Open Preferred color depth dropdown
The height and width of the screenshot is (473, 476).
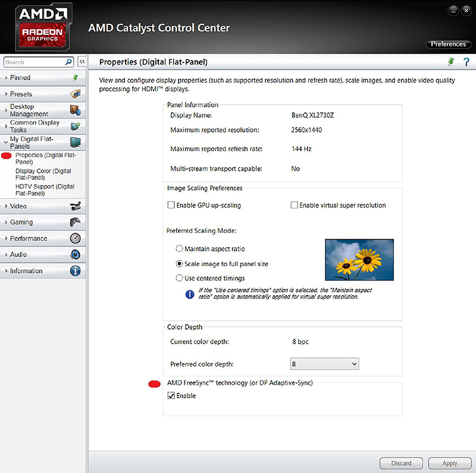(324, 364)
